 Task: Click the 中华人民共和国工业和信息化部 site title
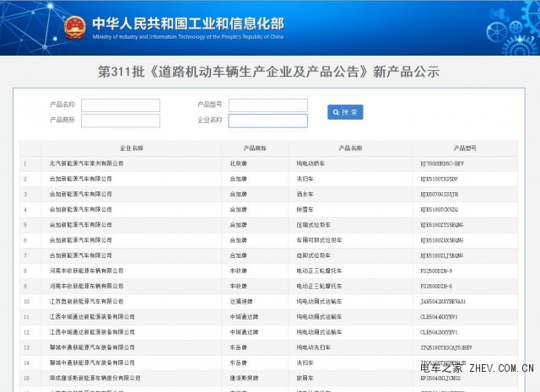coord(188,24)
